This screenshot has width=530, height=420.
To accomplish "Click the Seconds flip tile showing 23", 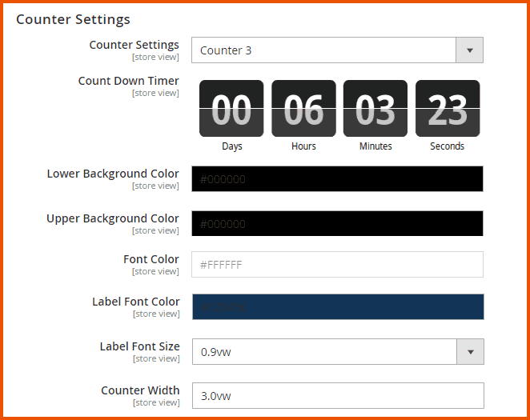I will [x=448, y=109].
